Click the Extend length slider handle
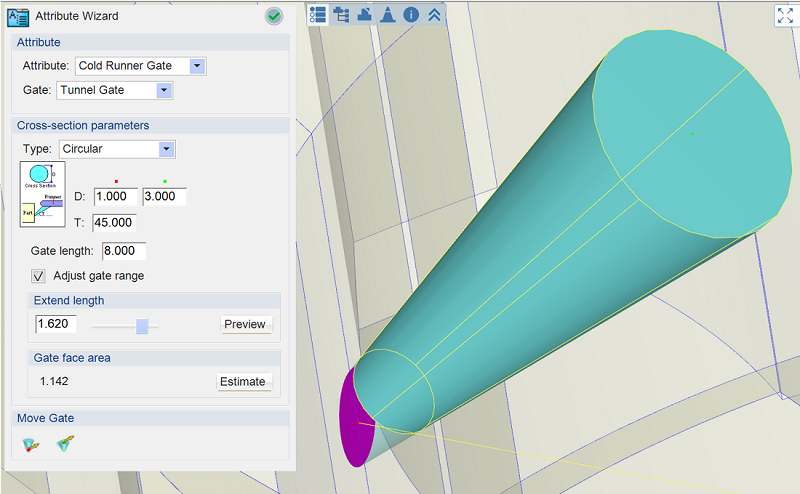 [142, 326]
